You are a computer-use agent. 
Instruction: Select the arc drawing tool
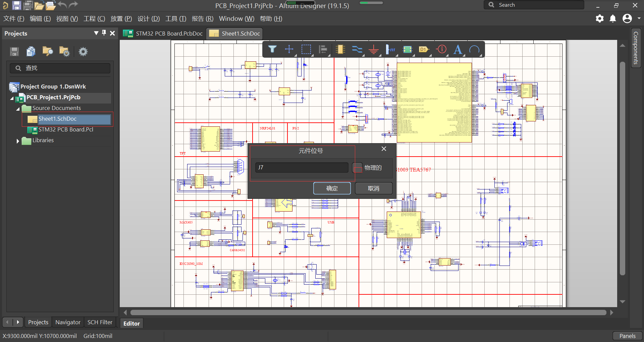[x=474, y=49]
